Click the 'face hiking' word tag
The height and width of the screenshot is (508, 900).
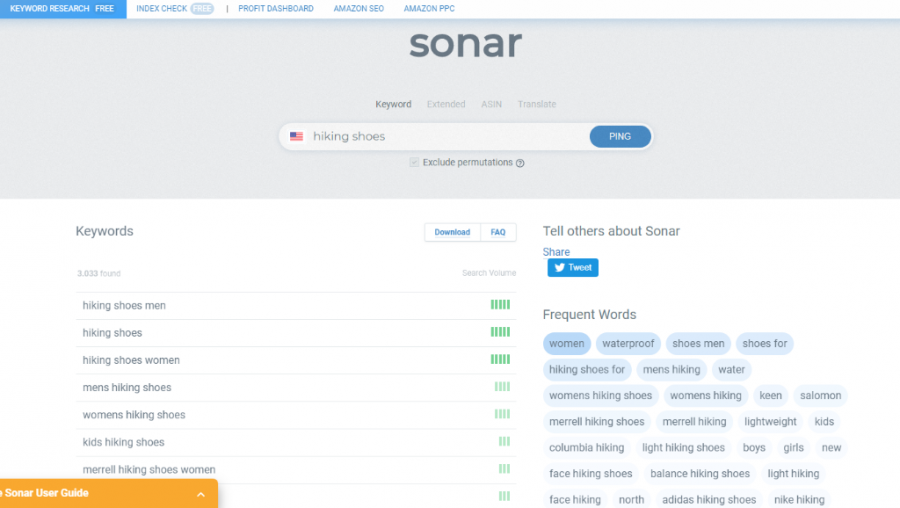575,499
